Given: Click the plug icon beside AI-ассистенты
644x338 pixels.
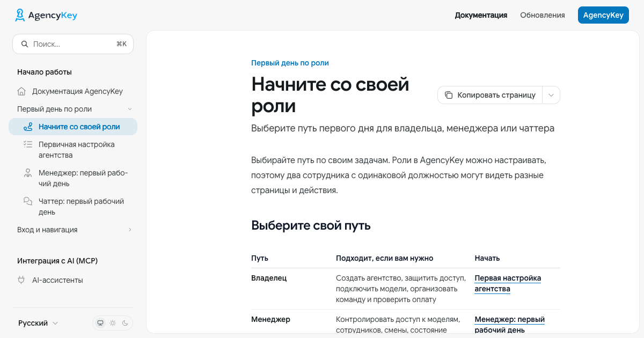Looking at the screenshot, I should tap(21, 280).
